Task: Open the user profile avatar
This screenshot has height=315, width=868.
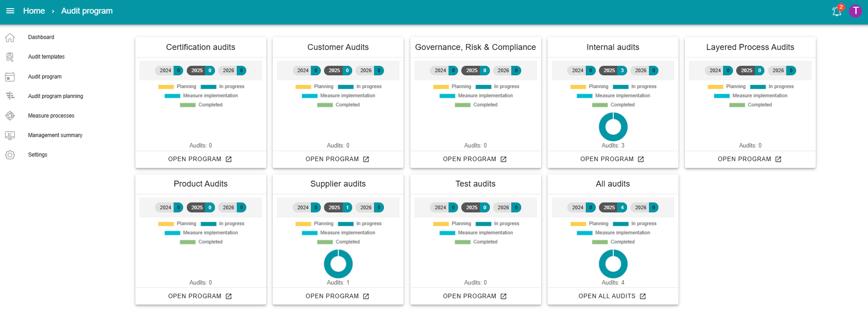Action: coord(855,11)
